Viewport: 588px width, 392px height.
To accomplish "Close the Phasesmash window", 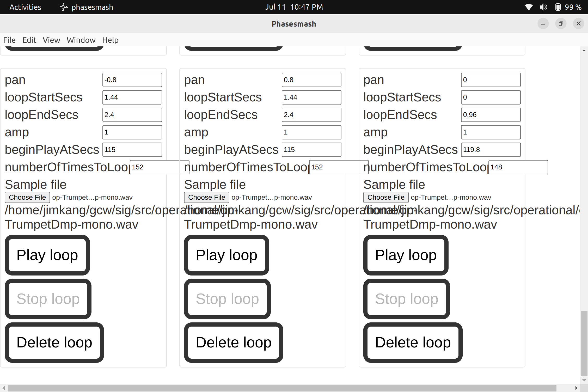I will [579, 24].
